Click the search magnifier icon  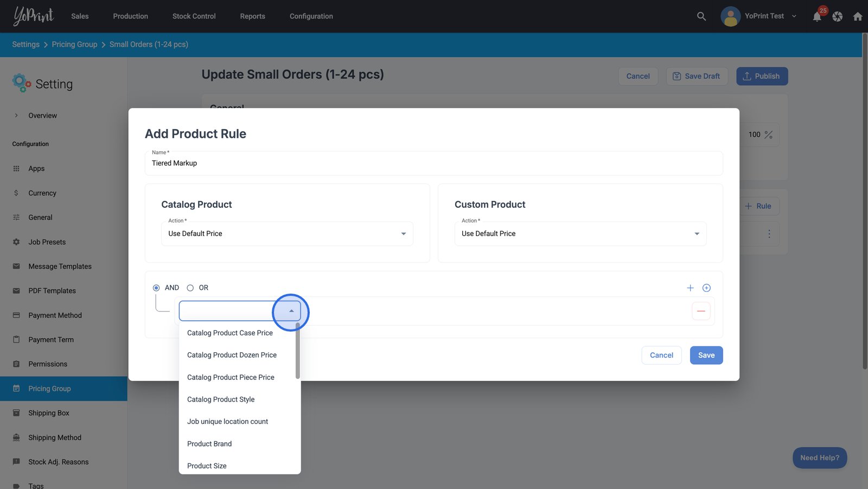[701, 16]
